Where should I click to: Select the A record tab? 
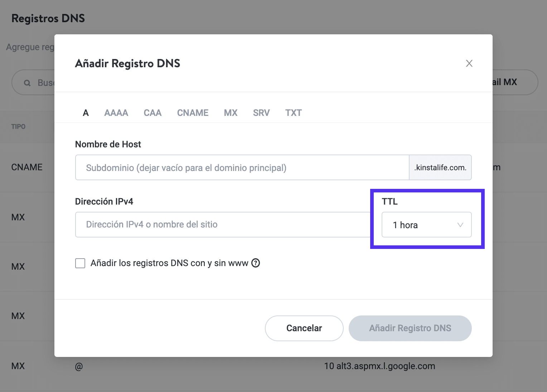86,113
